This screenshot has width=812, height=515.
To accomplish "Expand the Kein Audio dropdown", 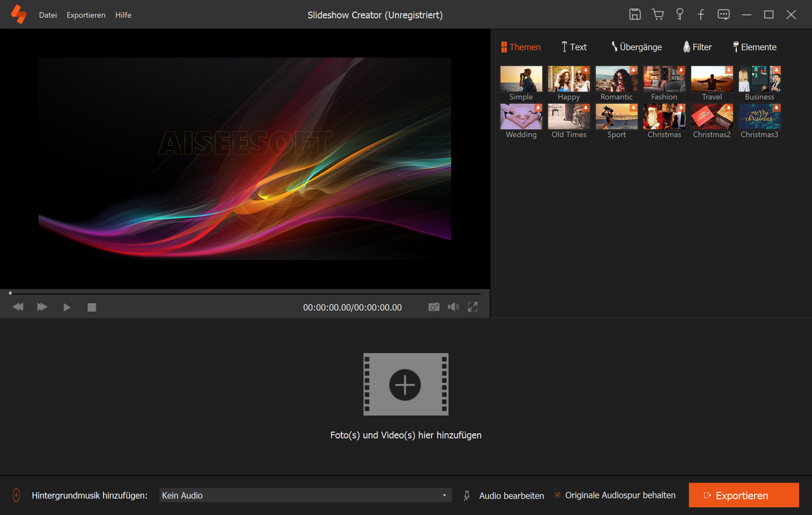I will pos(444,495).
